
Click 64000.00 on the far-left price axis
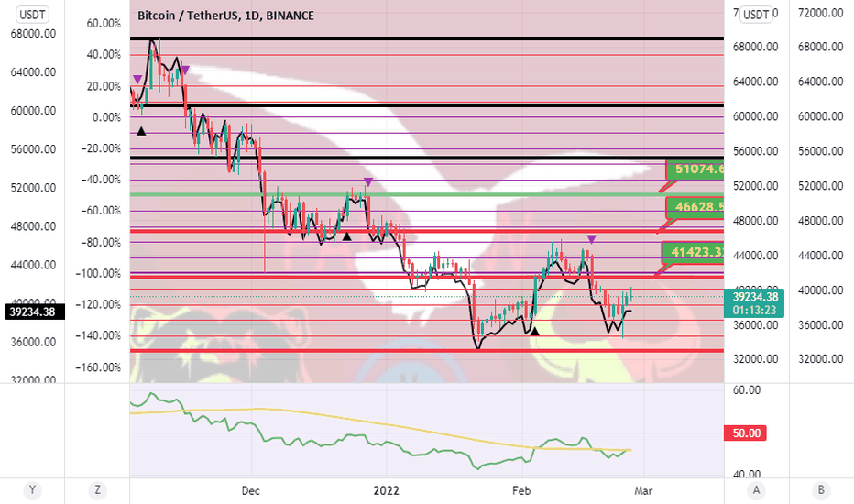(33, 71)
